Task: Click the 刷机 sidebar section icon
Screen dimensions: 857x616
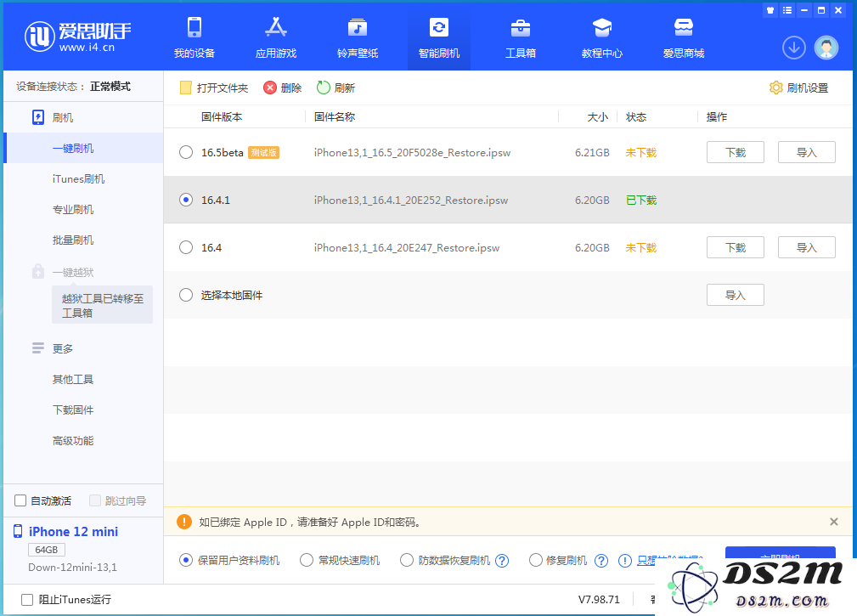Action: (37, 117)
